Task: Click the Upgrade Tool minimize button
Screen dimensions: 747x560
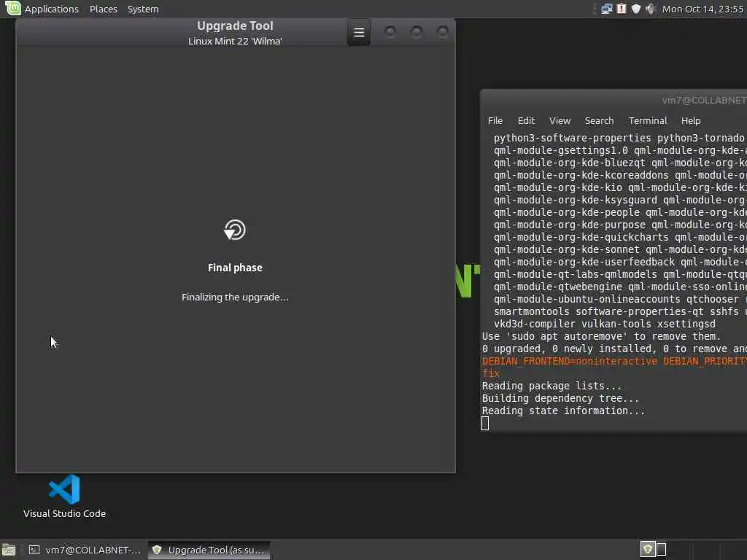Action: click(x=390, y=32)
